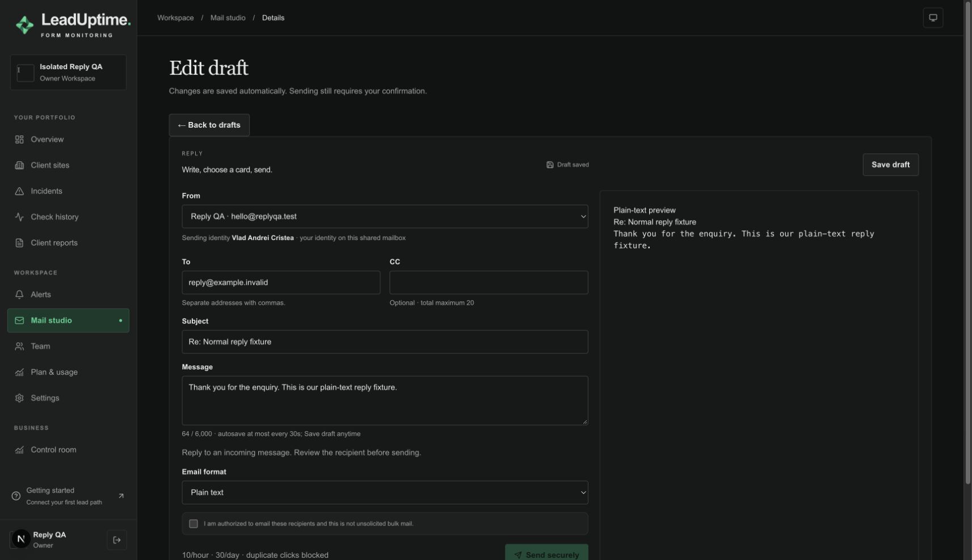Viewport: 972px width, 560px height.
Task: Click the Settings gear icon
Action: (19, 398)
